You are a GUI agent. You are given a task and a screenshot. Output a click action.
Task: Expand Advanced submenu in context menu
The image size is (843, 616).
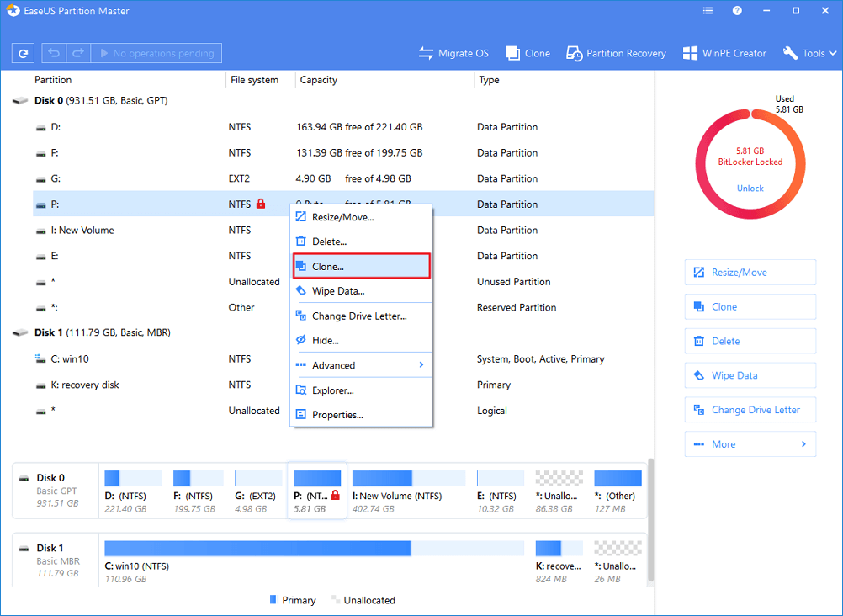click(x=361, y=365)
